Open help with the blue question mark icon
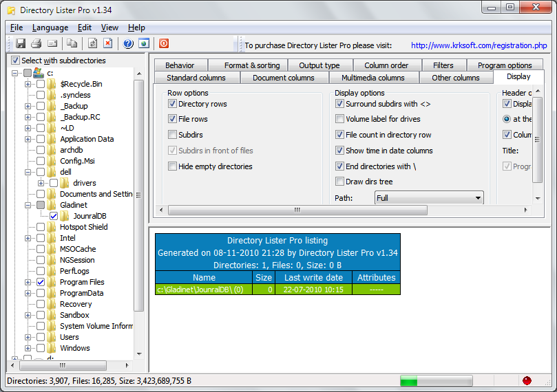This screenshot has width=557, height=392. click(x=128, y=43)
